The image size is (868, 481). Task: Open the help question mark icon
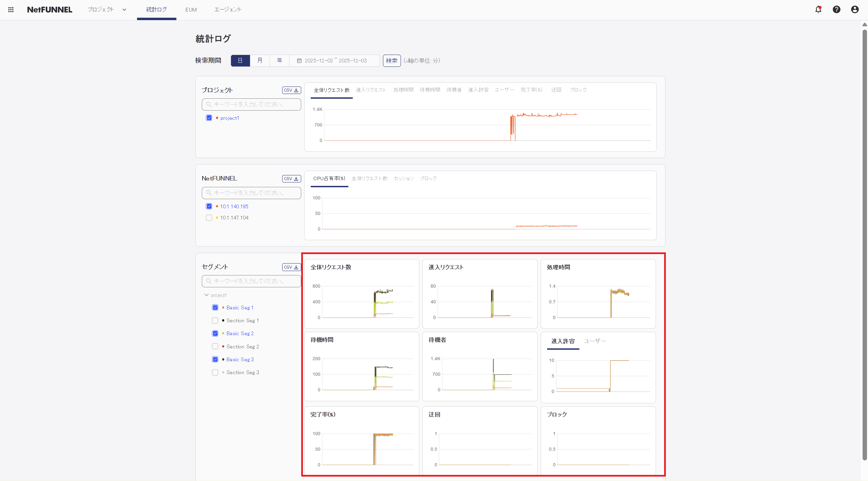[836, 9]
